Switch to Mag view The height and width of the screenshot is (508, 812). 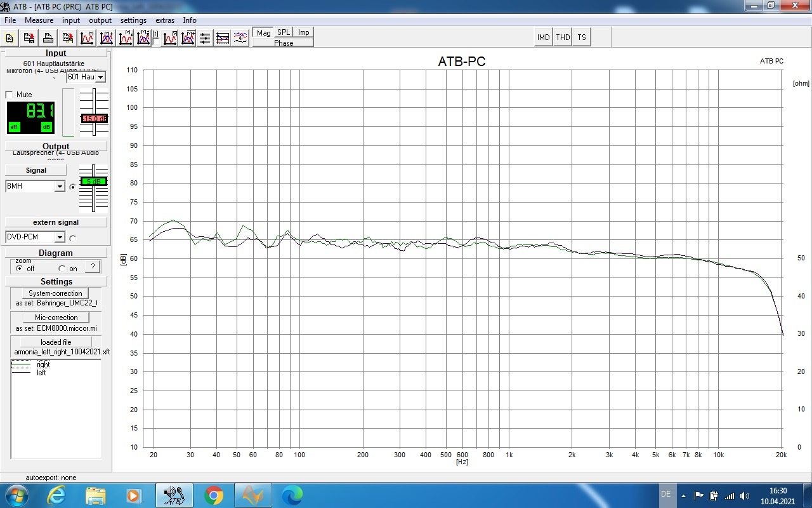click(x=264, y=33)
